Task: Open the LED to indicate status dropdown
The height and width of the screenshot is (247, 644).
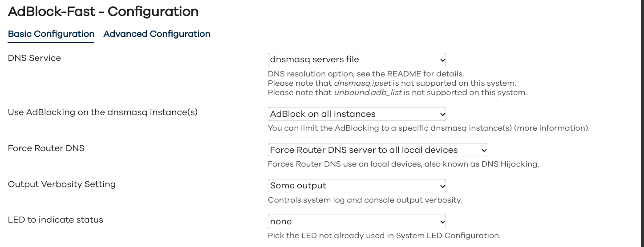Action: click(x=356, y=221)
